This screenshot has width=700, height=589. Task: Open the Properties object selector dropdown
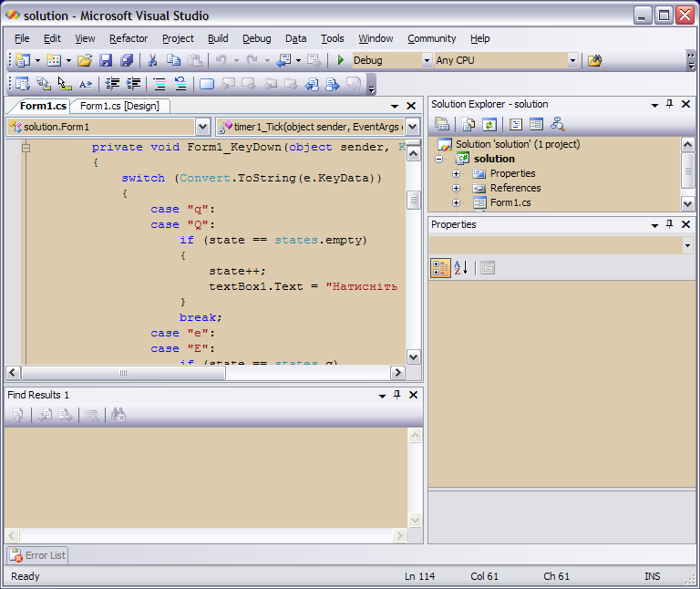point(687,245)
